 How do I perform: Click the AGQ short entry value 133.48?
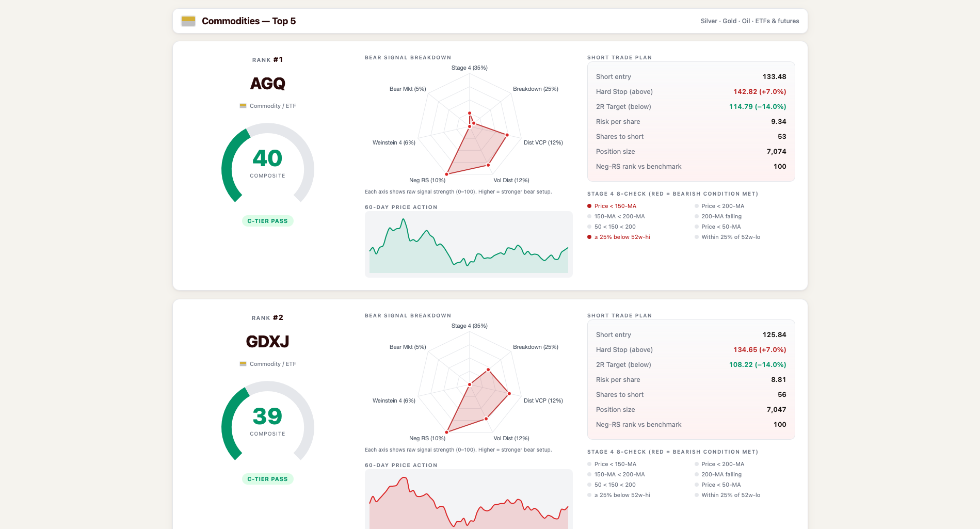(774, 77)
